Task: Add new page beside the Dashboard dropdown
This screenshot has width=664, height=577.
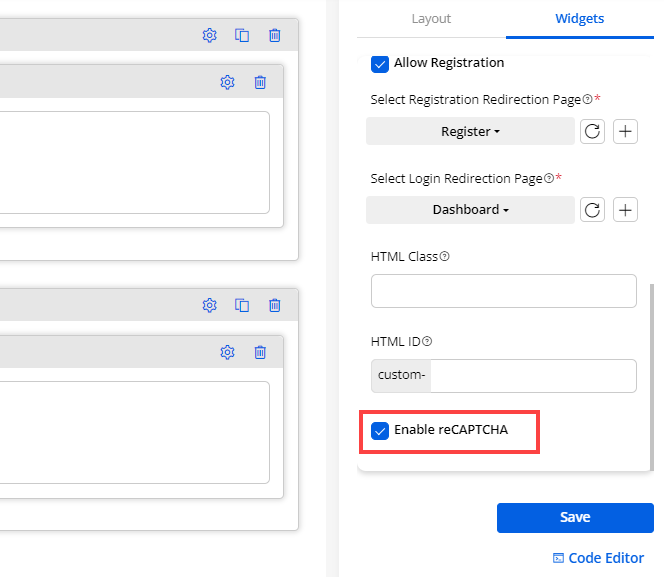Action: pos(625,210)
